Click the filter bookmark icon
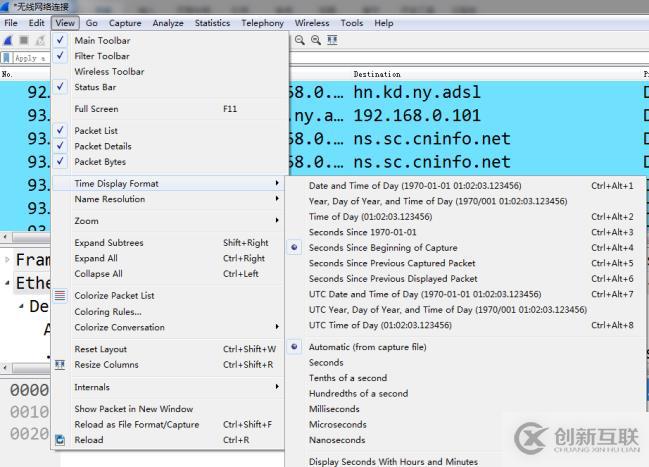649x467 pixels. (6, 58)
